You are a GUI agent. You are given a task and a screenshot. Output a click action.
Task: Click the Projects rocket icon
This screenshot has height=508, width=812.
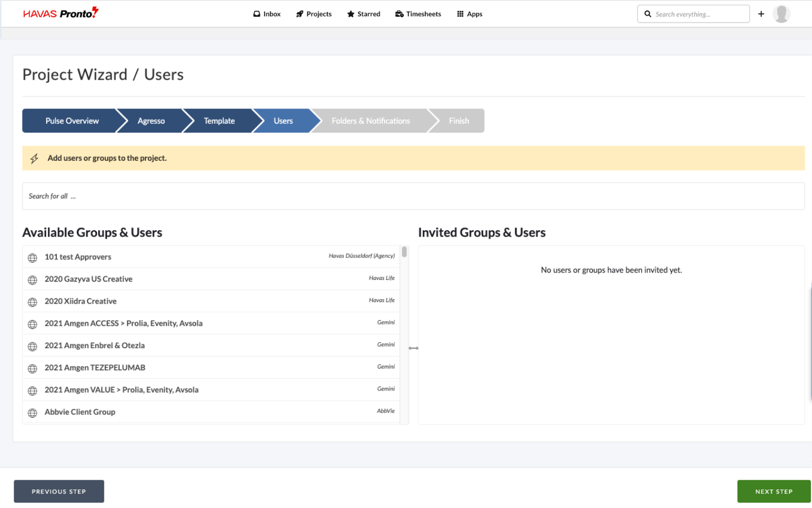(x=300, y=14)
